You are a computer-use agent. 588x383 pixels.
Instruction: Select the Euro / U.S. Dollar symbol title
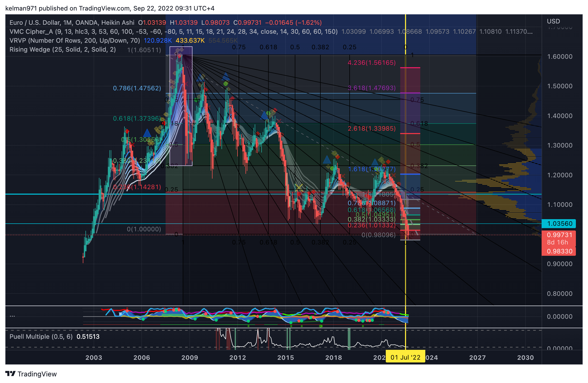click(x=72, y=23)
